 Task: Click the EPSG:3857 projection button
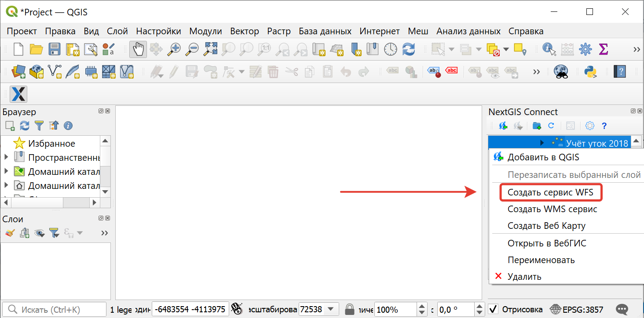pyautogui.click(x=577, y=309)
